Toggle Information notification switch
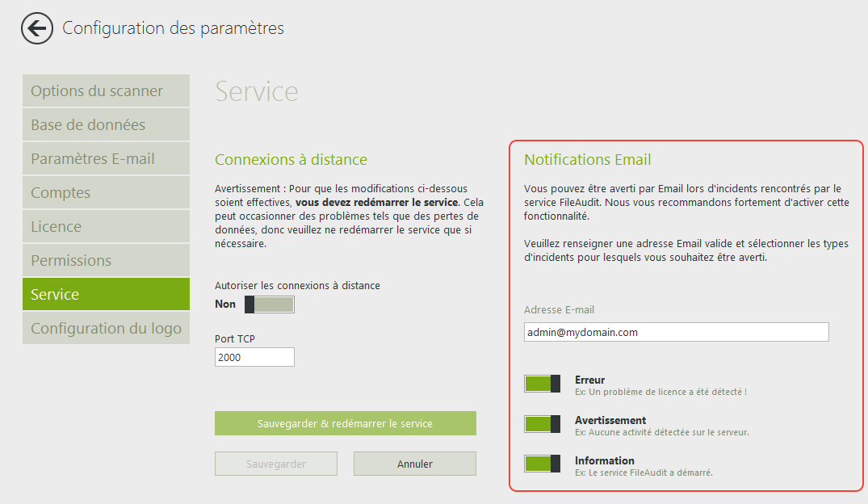The image size is (868, 504). [542, 464]
